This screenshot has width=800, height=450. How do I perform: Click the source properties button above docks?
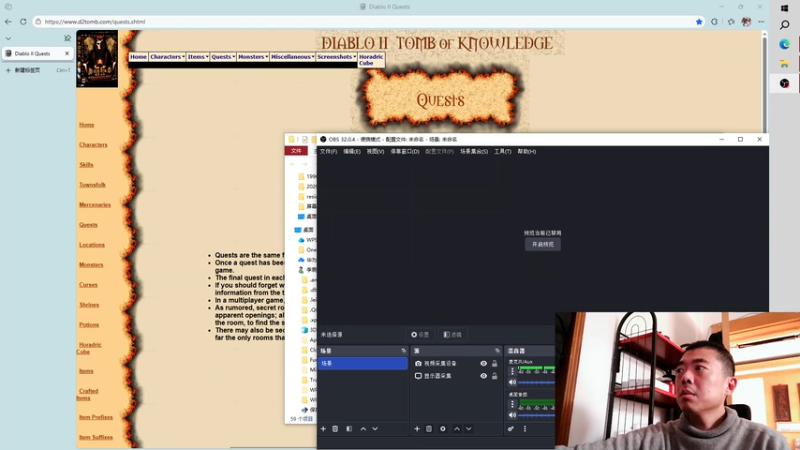(x=420, y=335)
